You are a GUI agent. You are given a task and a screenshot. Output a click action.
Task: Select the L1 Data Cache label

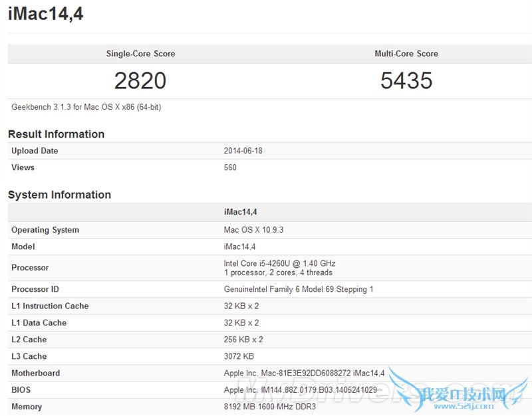39,323
